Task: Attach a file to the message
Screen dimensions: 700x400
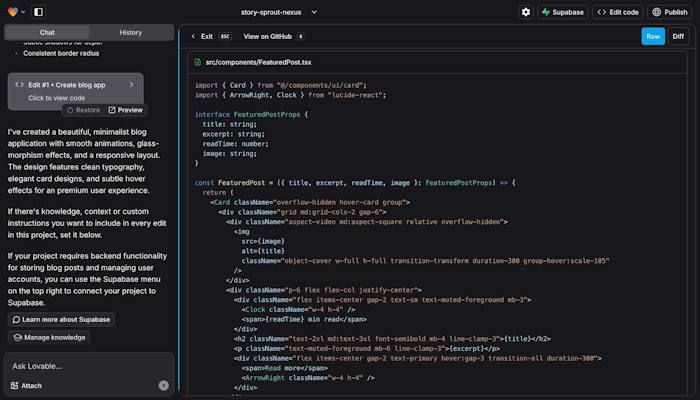Action: pos(26,386)
